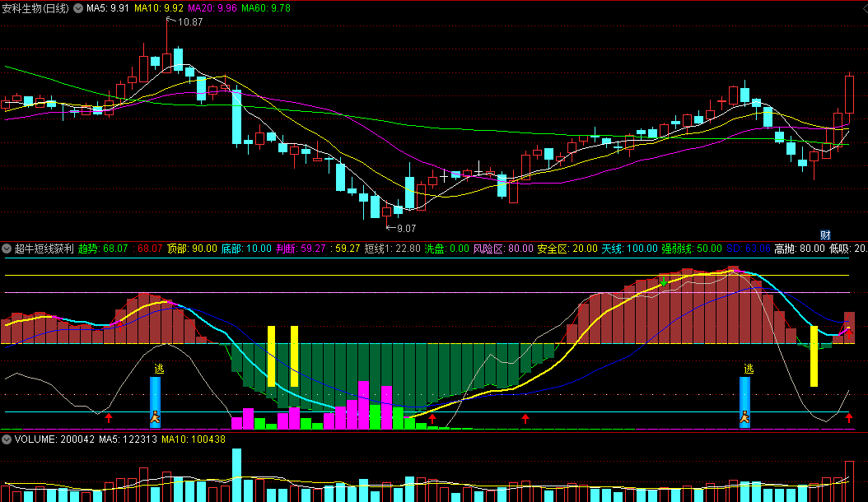Click the 趋势: 68.07 green value
This screenshot has width=868, height=502.
[103, 249]
